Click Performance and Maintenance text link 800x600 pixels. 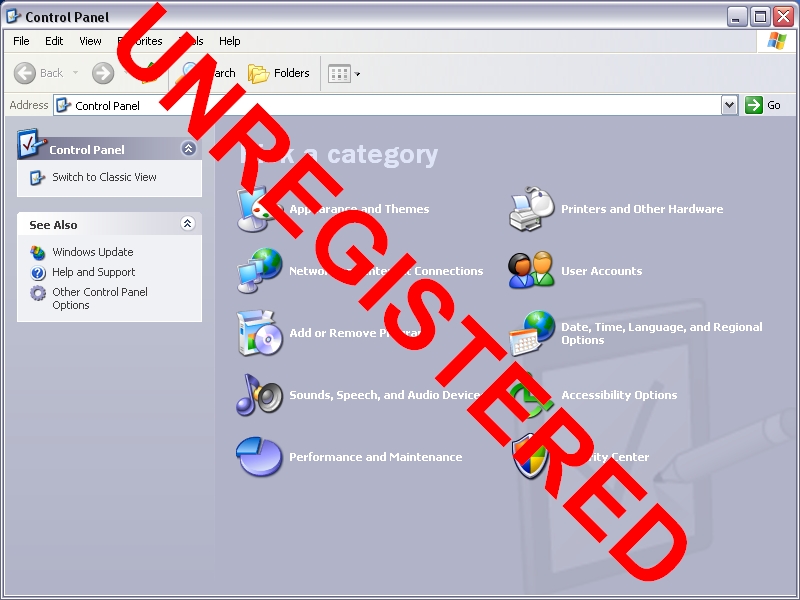[376, 457]
